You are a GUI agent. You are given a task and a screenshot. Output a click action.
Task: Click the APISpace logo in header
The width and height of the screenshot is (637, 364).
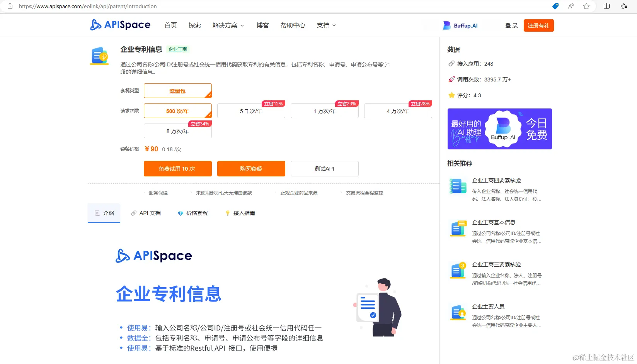[x=120, y=25]
